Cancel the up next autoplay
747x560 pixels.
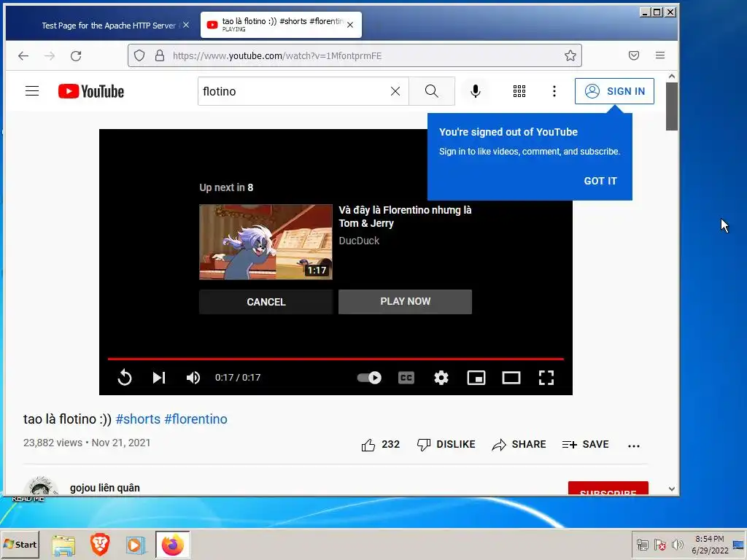[x=266, y=302]
